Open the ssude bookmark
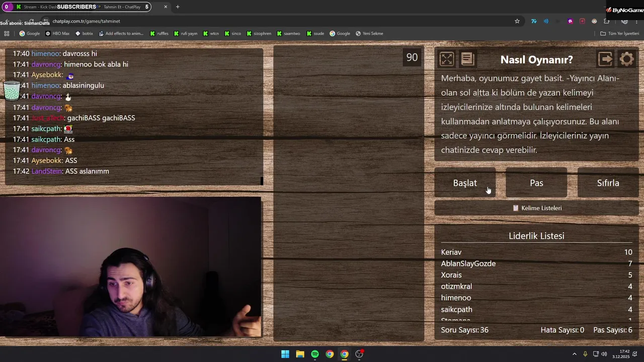The width and height of the screenshot is (644, 362). tap(315, 34)
